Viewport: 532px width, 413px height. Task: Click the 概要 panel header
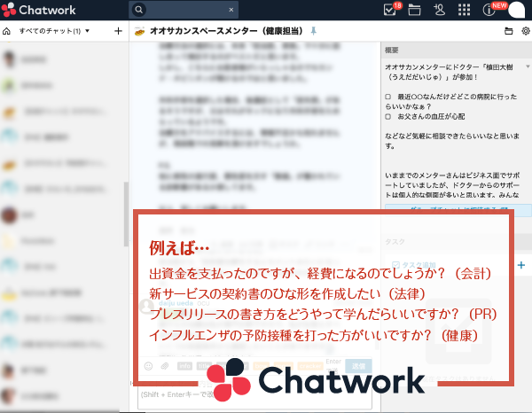click(457, 51)
